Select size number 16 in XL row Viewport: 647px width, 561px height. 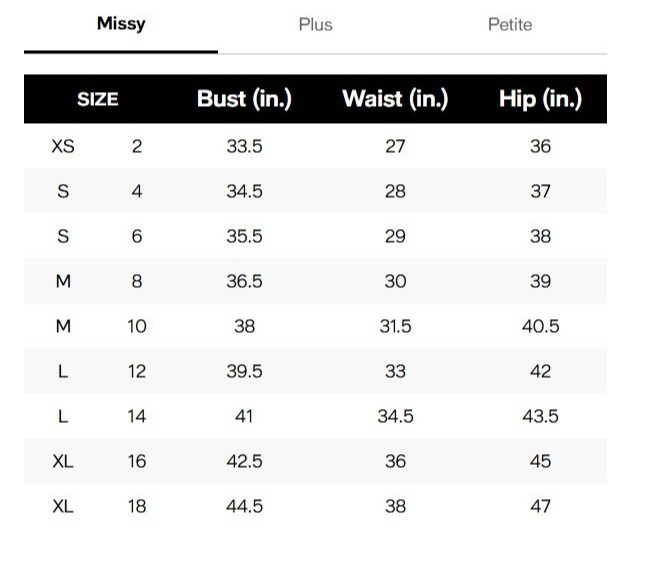point(137,461)
